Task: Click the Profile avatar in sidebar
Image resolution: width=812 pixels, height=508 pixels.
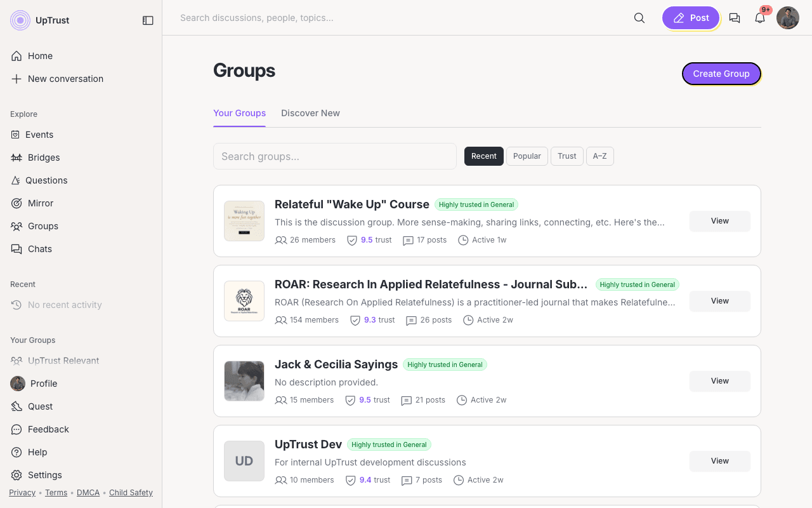Action: (18, 384)
